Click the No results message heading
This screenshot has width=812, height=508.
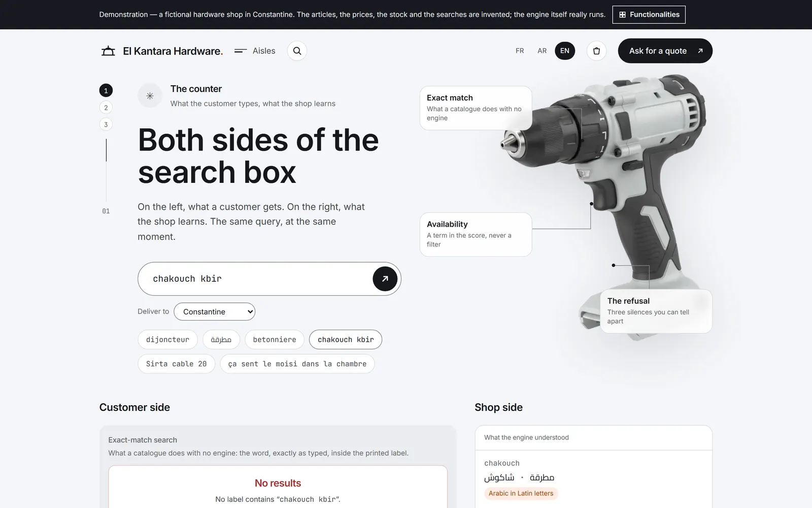278,483
